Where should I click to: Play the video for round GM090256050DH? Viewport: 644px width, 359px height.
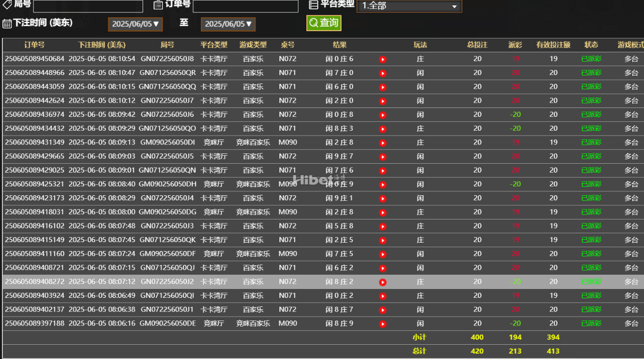tap(382, 185)
